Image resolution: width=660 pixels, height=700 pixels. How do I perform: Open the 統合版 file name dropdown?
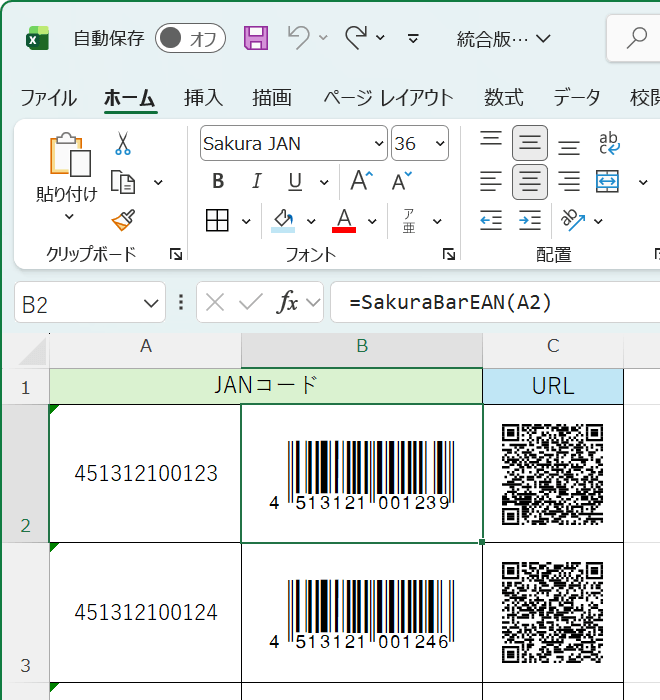pyautogui.click(x=503, y=39)
